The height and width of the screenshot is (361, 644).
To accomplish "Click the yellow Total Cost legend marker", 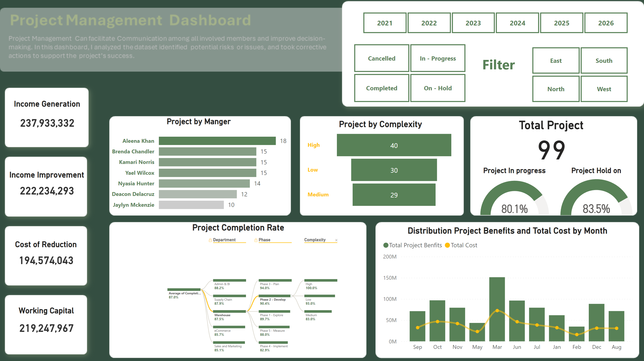I will (447, 245).
